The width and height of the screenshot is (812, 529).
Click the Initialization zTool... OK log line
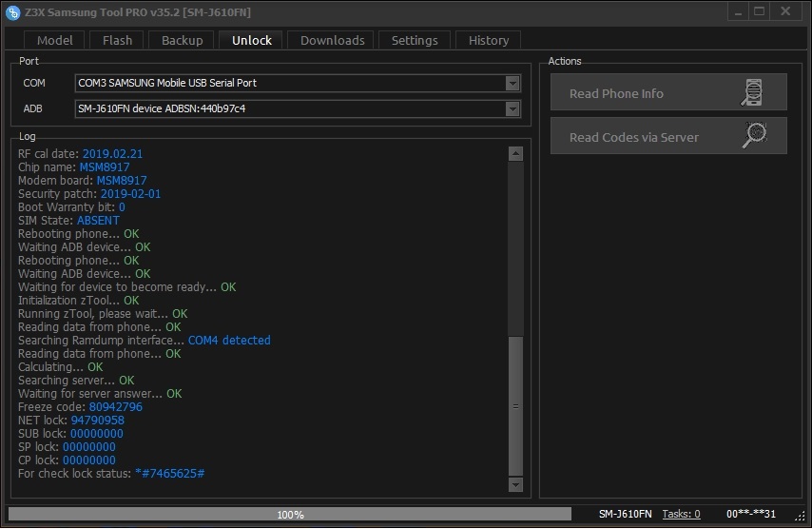(x=79, y=301)
